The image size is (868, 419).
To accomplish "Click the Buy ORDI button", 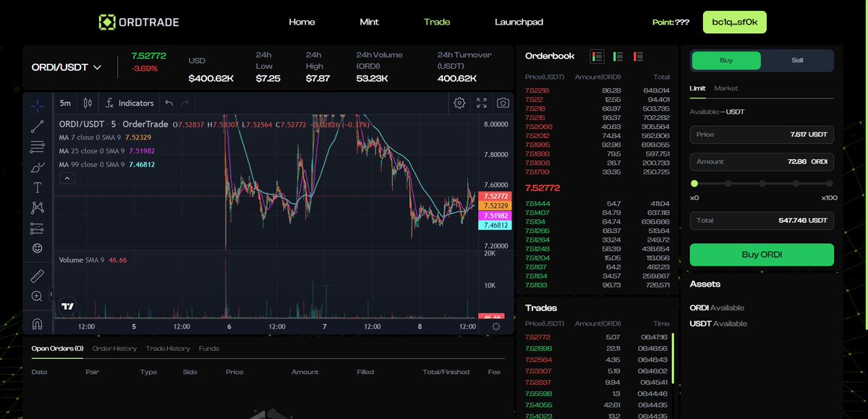I will (762, 255).
